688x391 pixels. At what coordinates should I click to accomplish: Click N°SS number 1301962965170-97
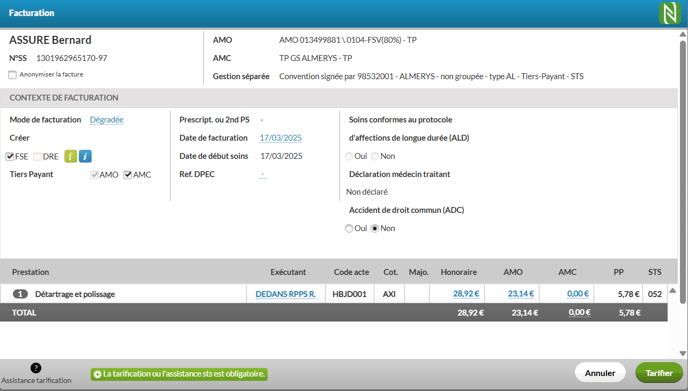(x=72, y=58)
